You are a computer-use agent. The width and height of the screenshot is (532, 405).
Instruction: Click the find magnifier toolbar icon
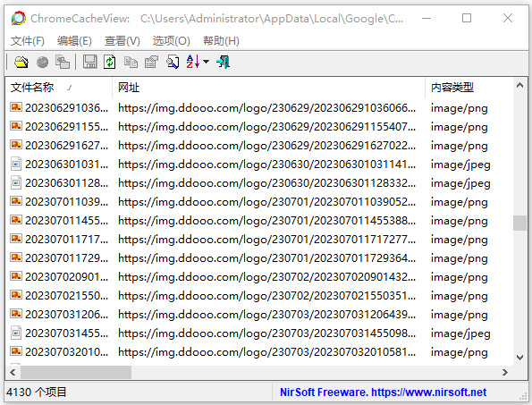pyautogui.click(x=173, y=62)
